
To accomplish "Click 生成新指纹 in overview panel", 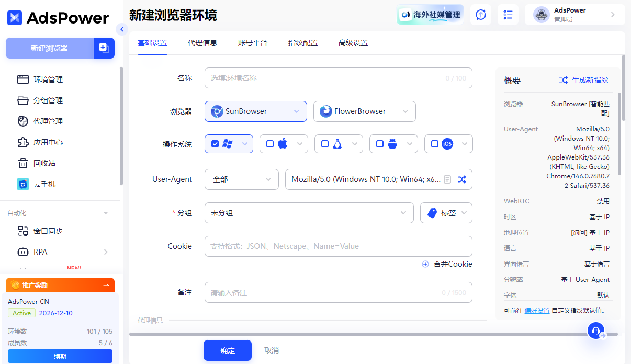I will point(584,80).
